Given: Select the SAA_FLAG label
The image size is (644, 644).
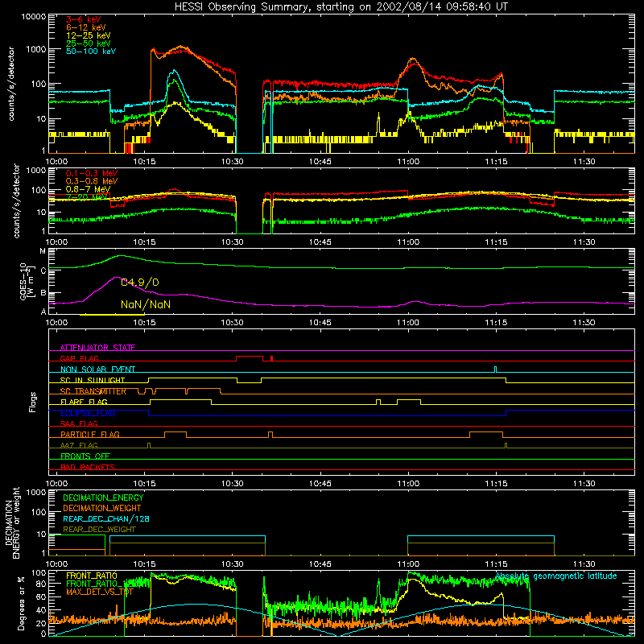Looking at the screenshot, I should [x=79, y=423].
